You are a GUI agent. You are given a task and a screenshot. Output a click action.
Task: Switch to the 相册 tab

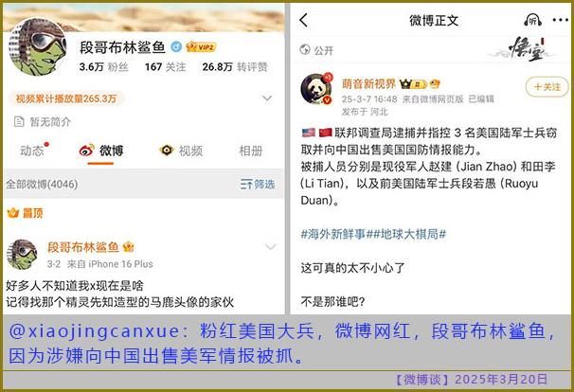click(251, 151)
